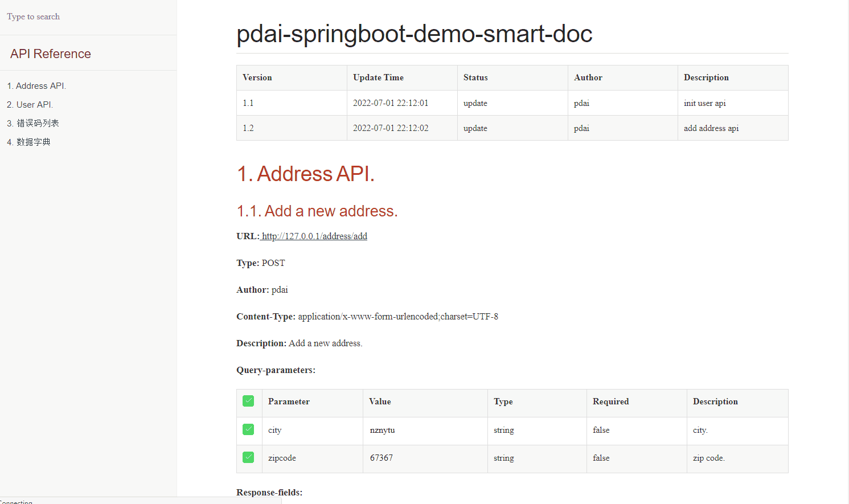Click version 1.1 row in revision table
Screen dimensions: 849x504
pos(248,103)
